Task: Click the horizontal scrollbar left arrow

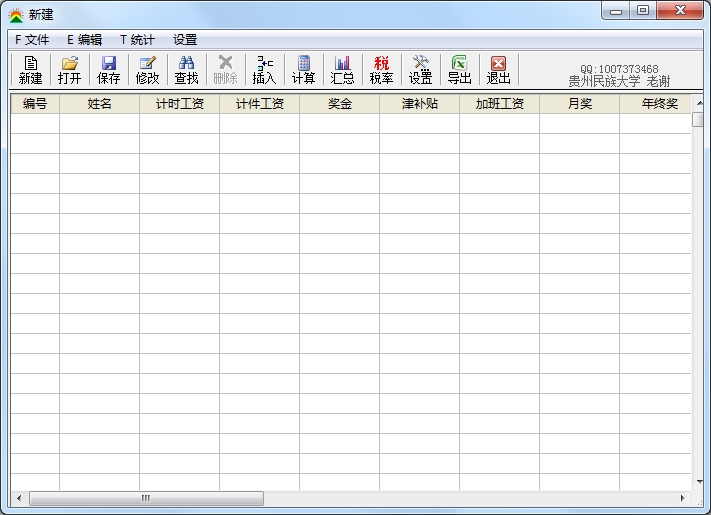Action: click(x=19, y=498)
